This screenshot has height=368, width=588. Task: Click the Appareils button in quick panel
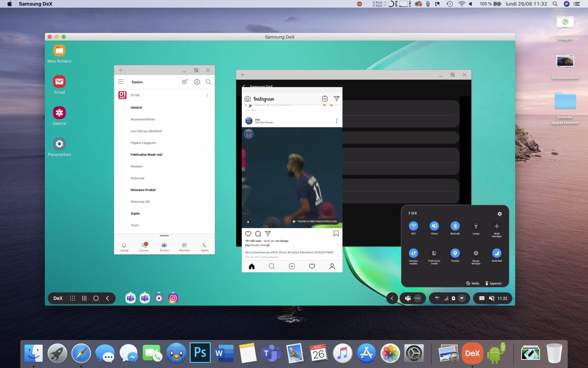pyautogui.click(x=493, y=284)
